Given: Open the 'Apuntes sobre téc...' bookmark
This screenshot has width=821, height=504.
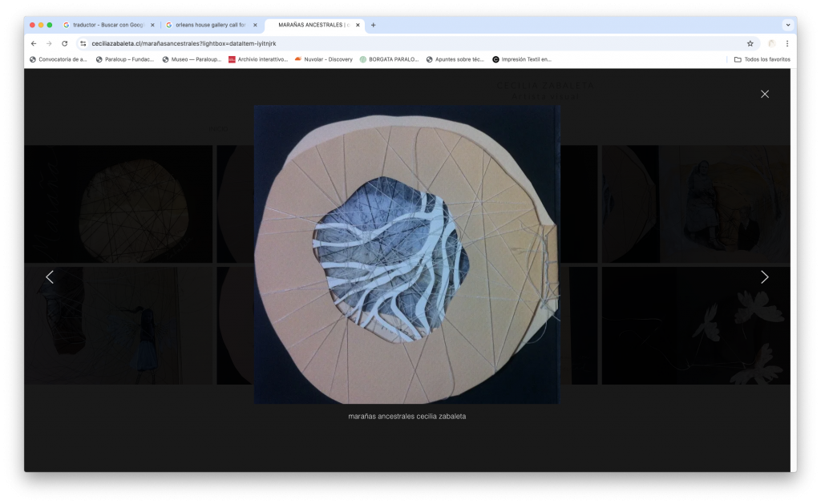Looking at the screenshot, I should click(x=455, y=59).
